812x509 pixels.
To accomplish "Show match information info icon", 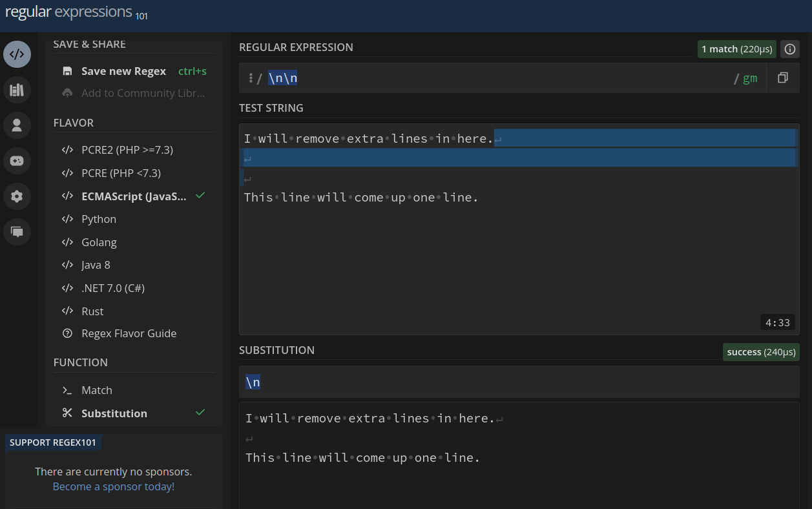I will click(x=789, y=49).
